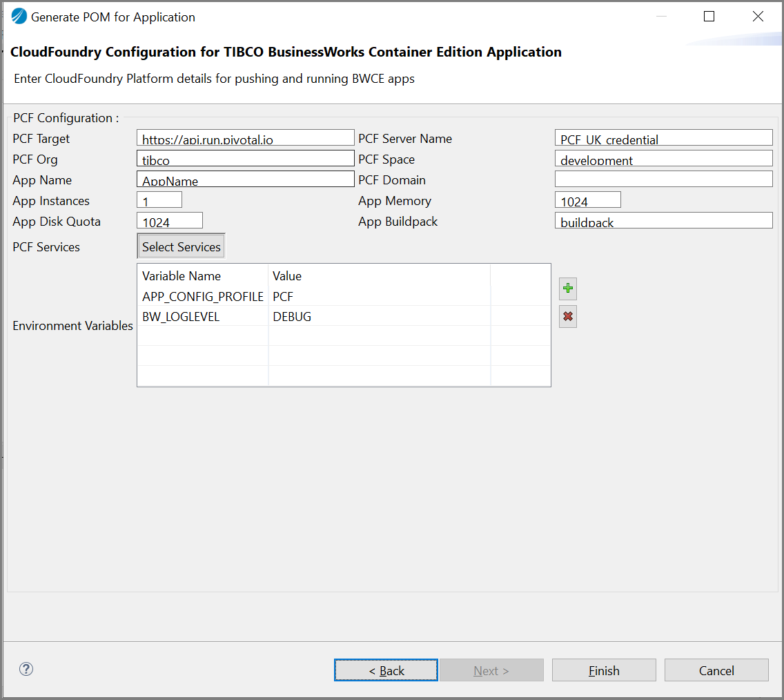Screen dimensions: 784x700
Task: Select the APP_CONFIG_PROFILE variable row
Action: [203, 297]
